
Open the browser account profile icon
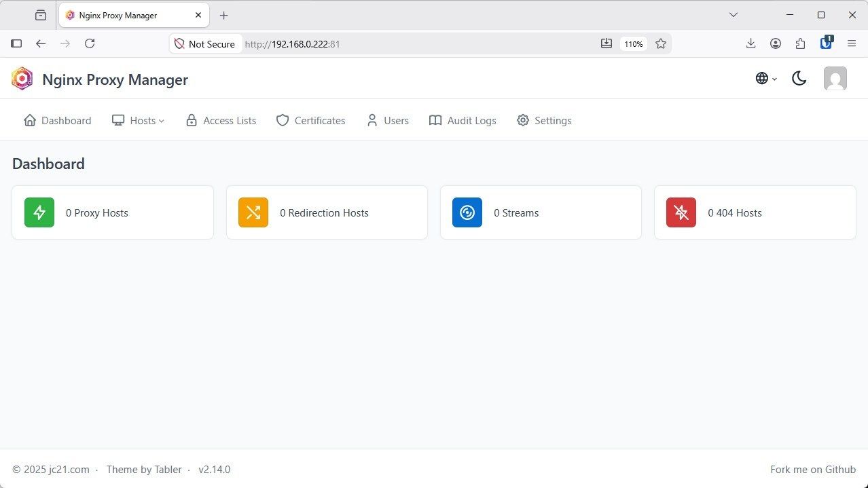[x=776, y=43]
